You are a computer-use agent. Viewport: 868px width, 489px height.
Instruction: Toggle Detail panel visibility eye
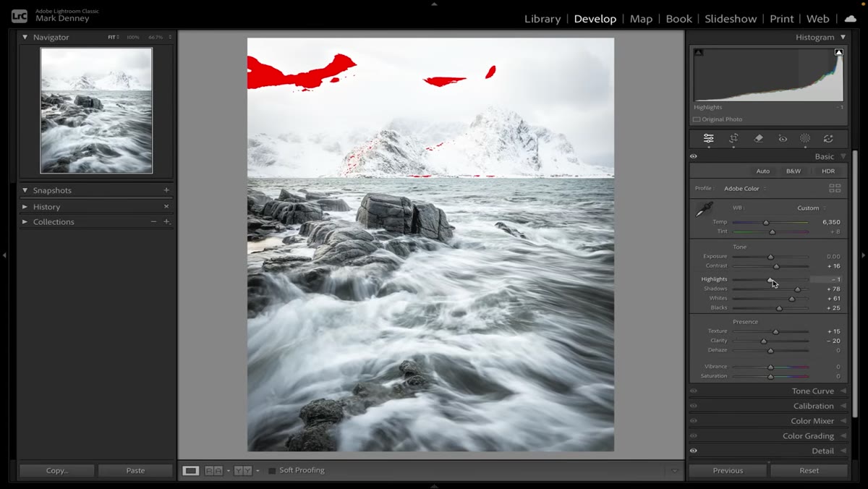694,451
